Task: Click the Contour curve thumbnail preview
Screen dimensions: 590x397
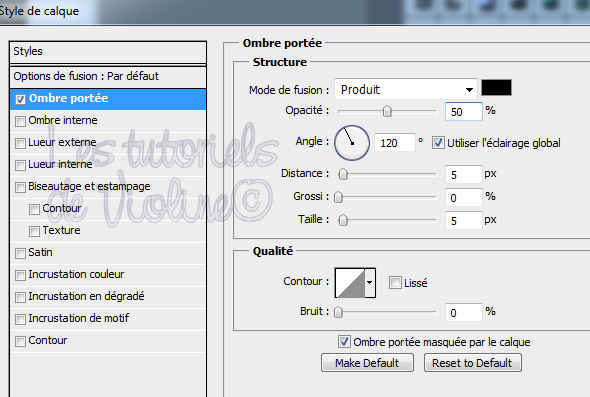Action: 350,283
